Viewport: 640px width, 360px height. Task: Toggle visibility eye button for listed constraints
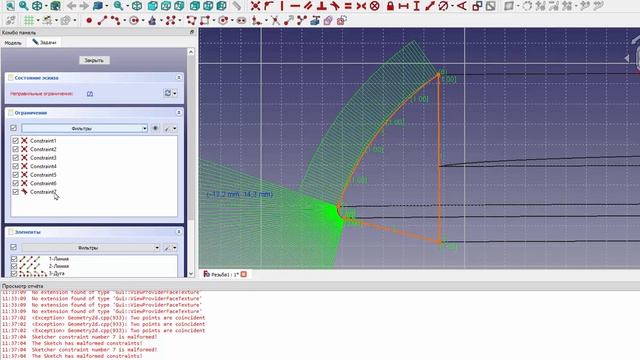(x=156, y=128)
